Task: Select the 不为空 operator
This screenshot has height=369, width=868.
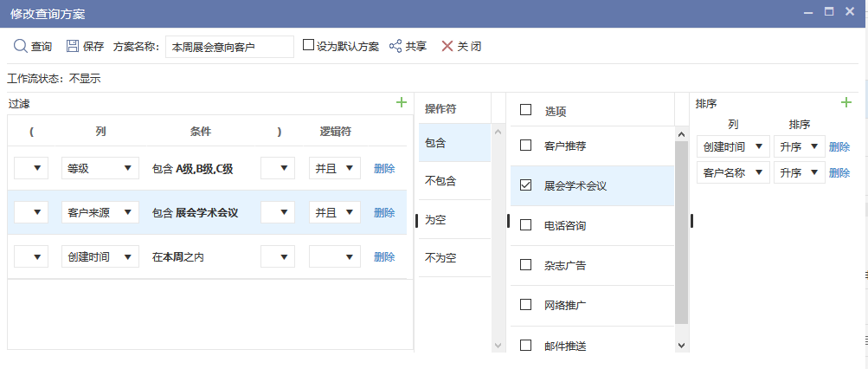Action: click(x=440, y=258)
